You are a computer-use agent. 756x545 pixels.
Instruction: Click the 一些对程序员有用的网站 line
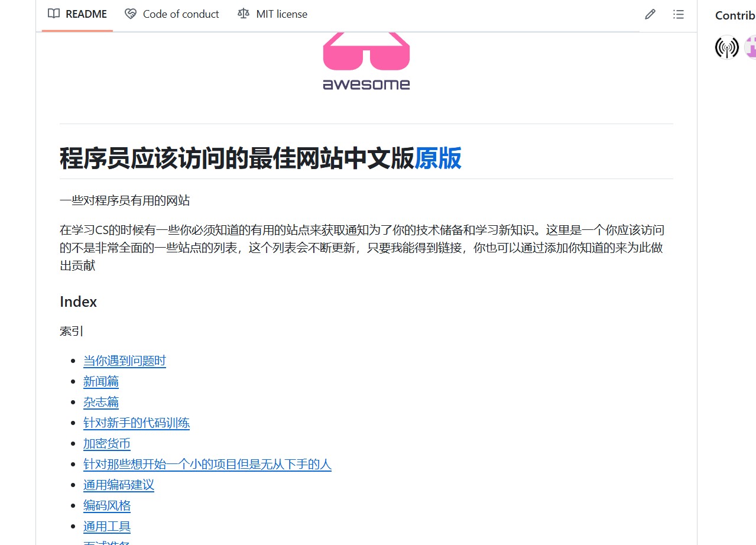click(x=125, y=200)
